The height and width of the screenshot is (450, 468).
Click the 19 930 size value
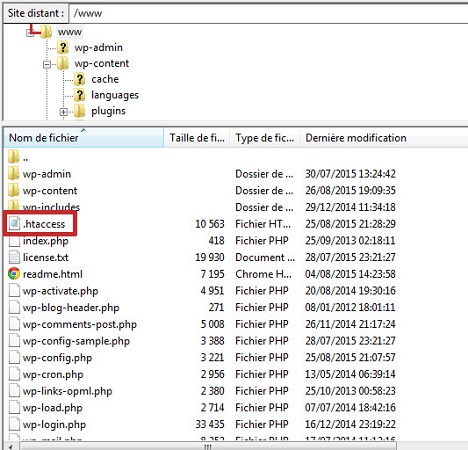click(x=210, y=257)
